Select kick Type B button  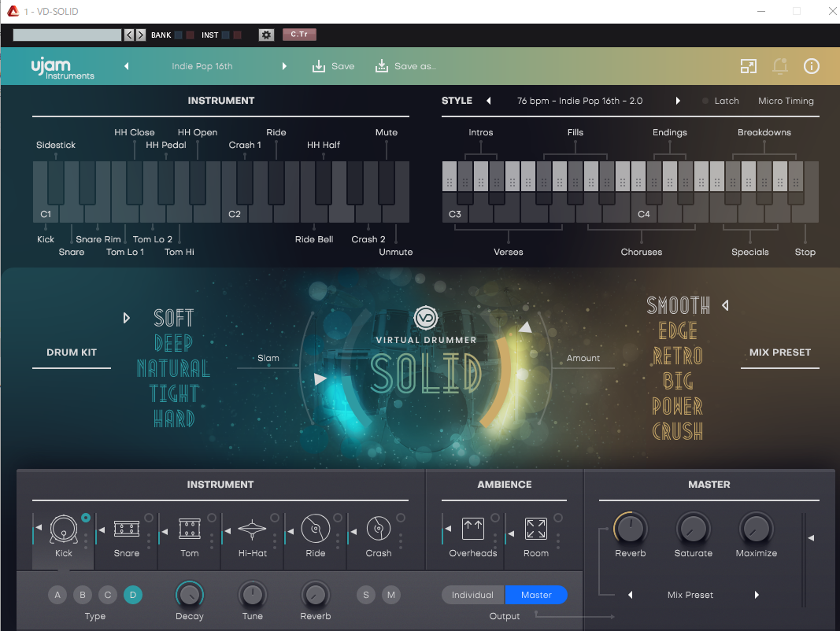click(83, 595)
